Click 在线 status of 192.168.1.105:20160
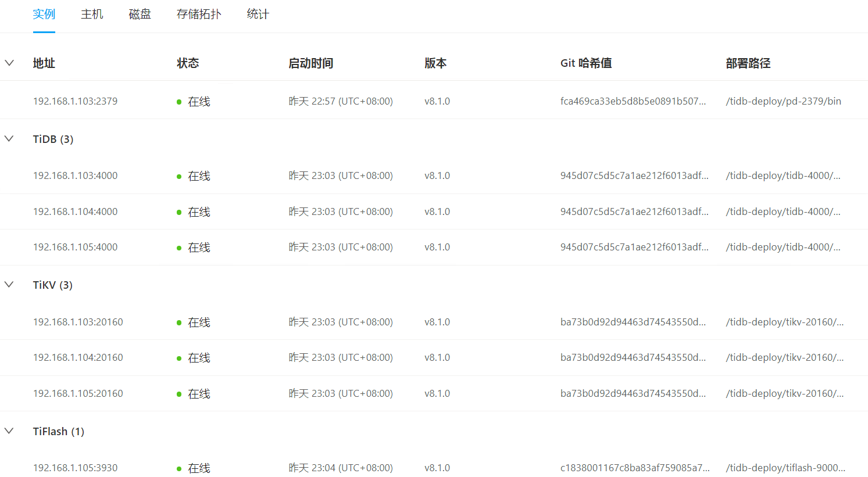This screenshot has width=868, height=477. pos(194,394)
